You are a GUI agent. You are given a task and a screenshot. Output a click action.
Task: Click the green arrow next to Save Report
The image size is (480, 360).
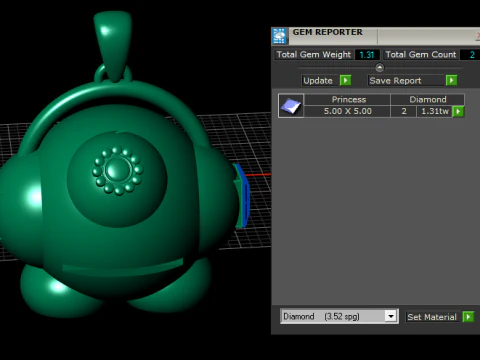451,80
